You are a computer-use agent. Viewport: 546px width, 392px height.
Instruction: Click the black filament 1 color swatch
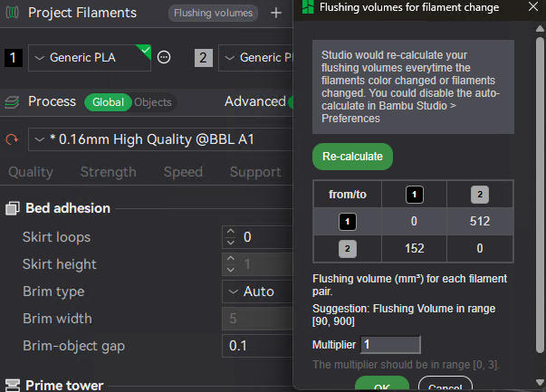(x=13, y=57)
